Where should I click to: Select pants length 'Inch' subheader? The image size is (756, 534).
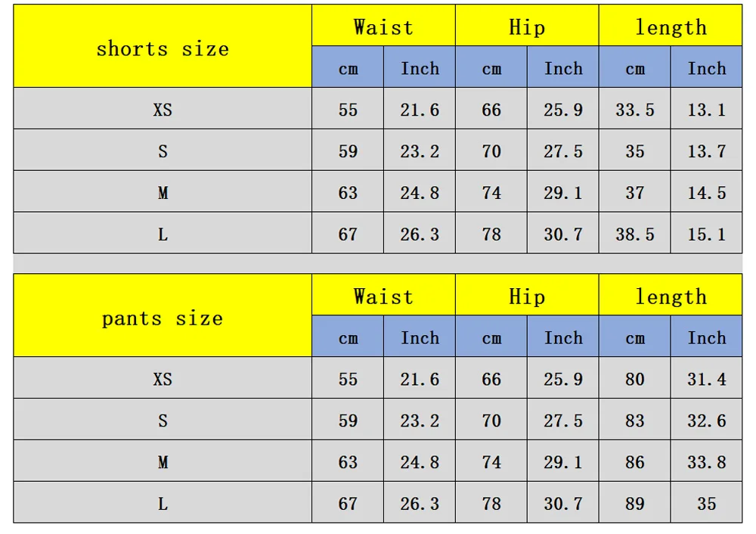click(706, 337)
